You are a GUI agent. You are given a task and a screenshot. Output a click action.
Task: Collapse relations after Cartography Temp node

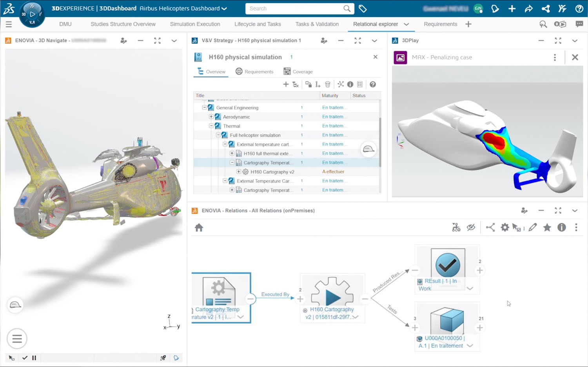pos(250,299)
